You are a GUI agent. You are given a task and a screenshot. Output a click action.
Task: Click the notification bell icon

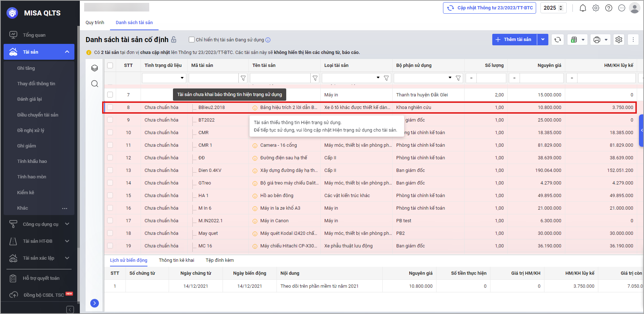pos(583,8)
